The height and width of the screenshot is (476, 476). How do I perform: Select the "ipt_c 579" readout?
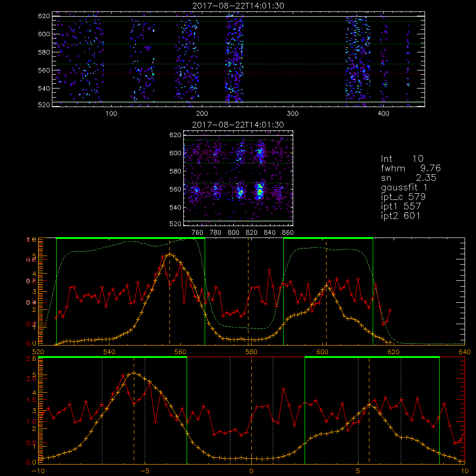pyautogui.click(x=403, y=197)
